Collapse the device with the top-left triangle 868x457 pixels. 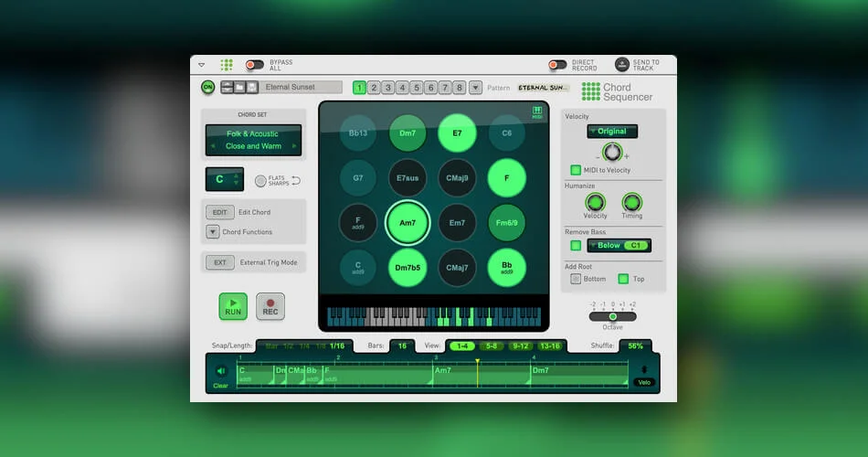point(202,66)
